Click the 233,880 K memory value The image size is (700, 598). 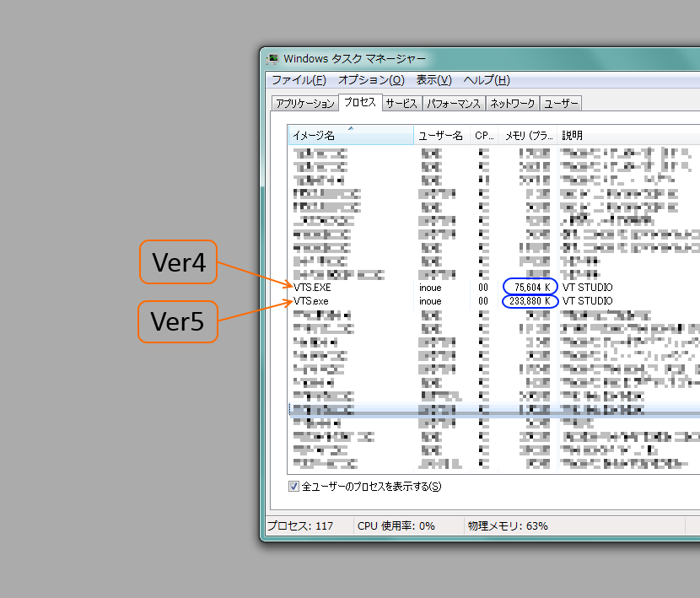tap(530, 301)
